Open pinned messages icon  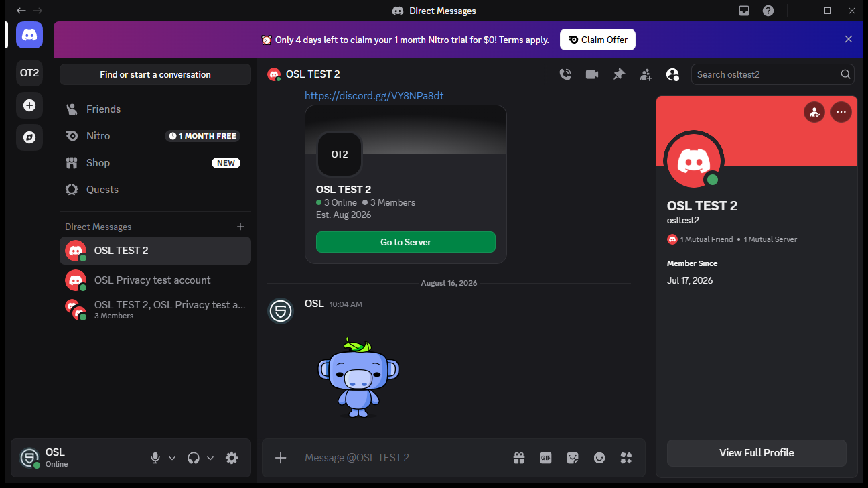tap(619, 74)
